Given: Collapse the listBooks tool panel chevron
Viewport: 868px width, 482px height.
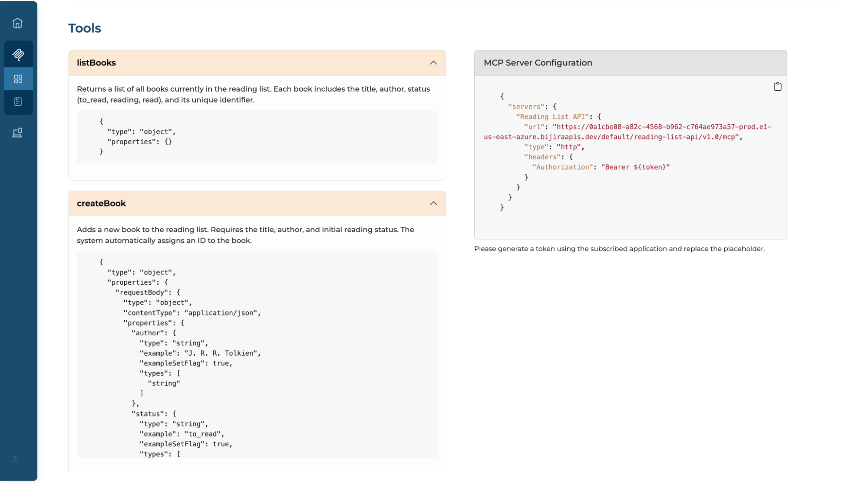Looking at the screenshot, I should click(x=433, y=63).
